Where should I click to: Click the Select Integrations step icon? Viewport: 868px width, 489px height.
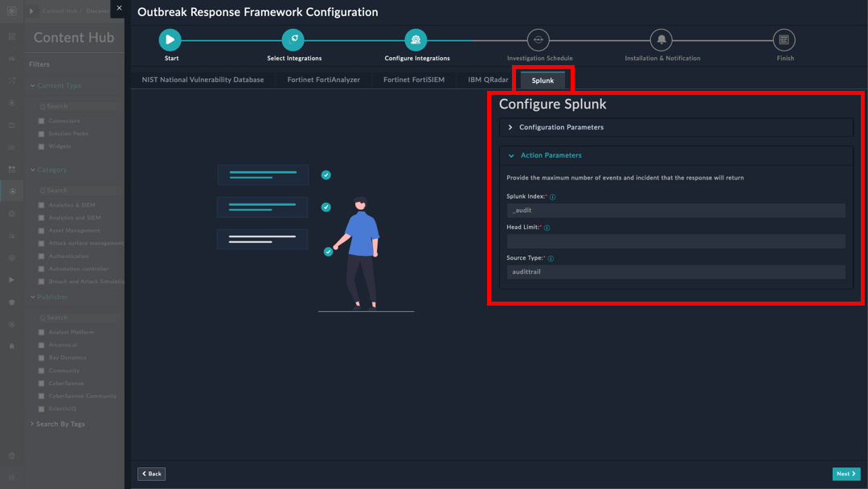click(x=293, y=39)
